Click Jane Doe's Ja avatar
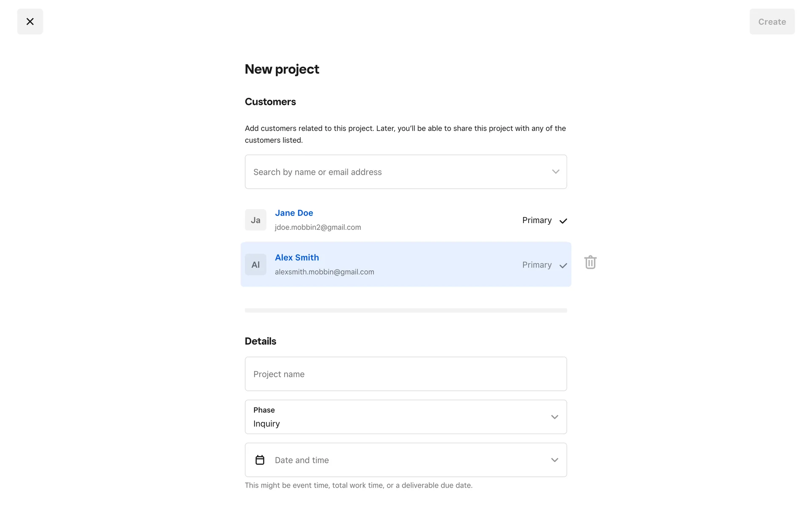 click(x=255, y=220)
